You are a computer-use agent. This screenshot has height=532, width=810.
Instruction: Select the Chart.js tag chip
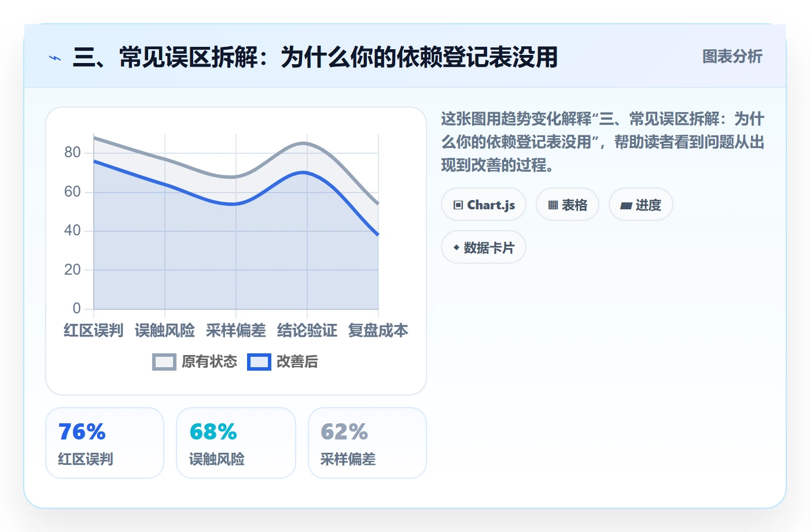pos(484,205)
